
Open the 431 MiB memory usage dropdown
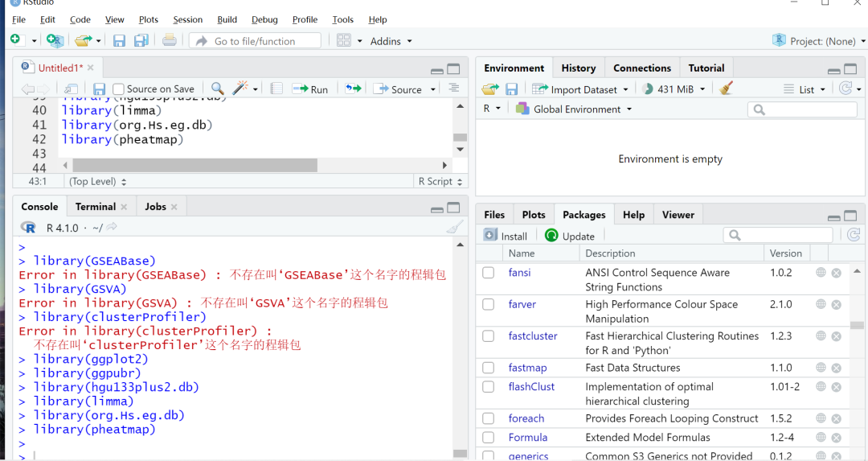point(674,89)
